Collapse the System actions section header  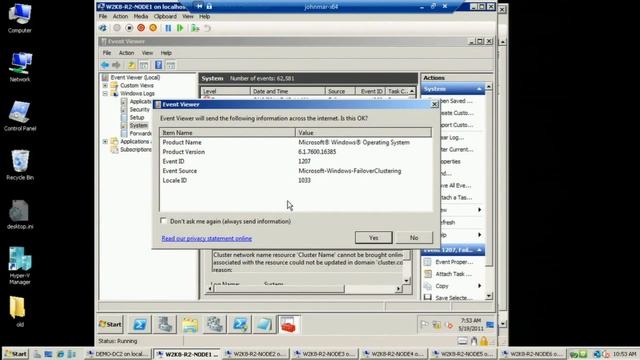(x=479, y=89)
